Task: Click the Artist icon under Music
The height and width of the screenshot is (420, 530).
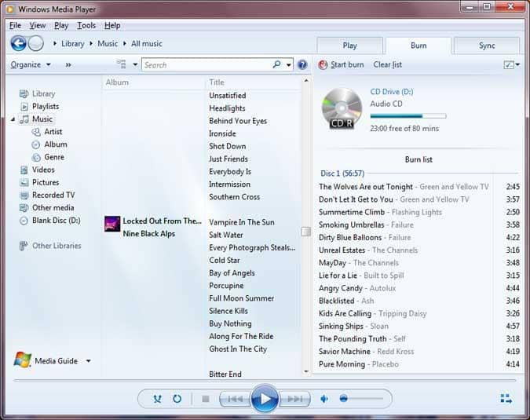Action: pos(36,132)
